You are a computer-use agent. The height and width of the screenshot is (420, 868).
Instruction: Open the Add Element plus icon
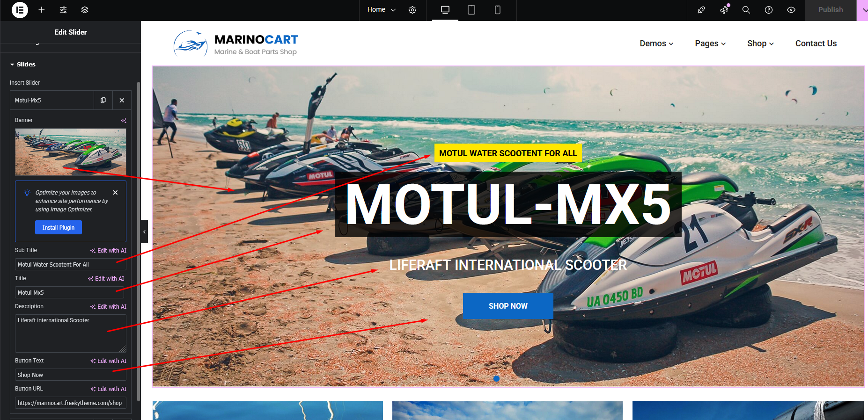coord(42,10)
